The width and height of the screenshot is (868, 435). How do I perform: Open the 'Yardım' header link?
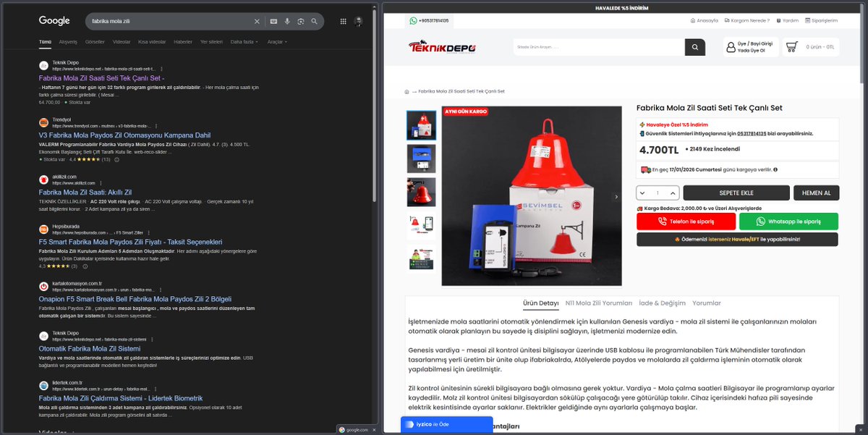[x=788, y=20]
